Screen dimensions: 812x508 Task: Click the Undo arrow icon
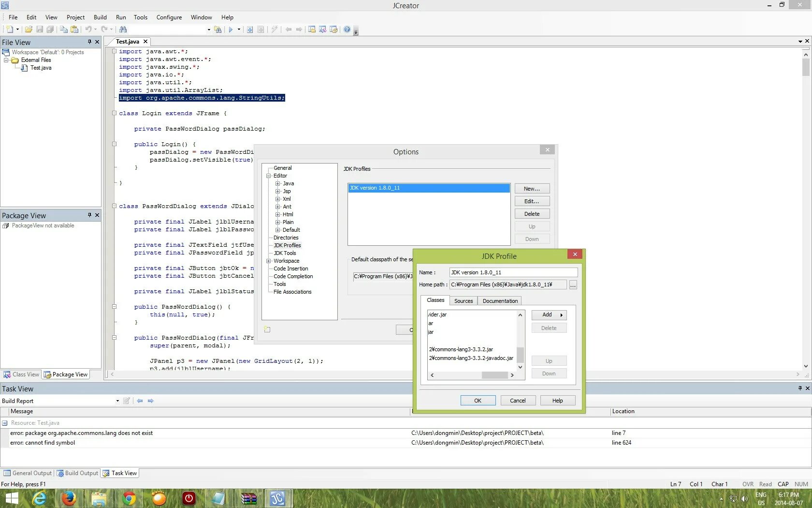tap(88, 30)
